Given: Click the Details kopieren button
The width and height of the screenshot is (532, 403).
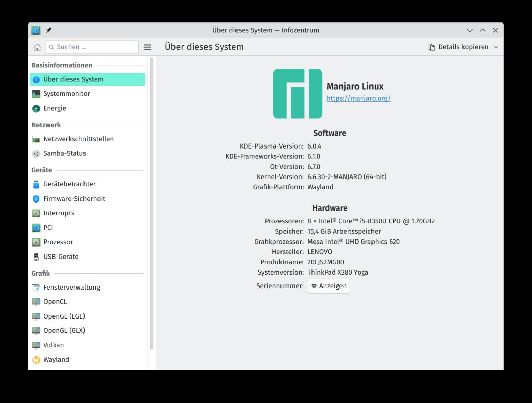Looking at the screenshot, I should (x=459, y=47).
